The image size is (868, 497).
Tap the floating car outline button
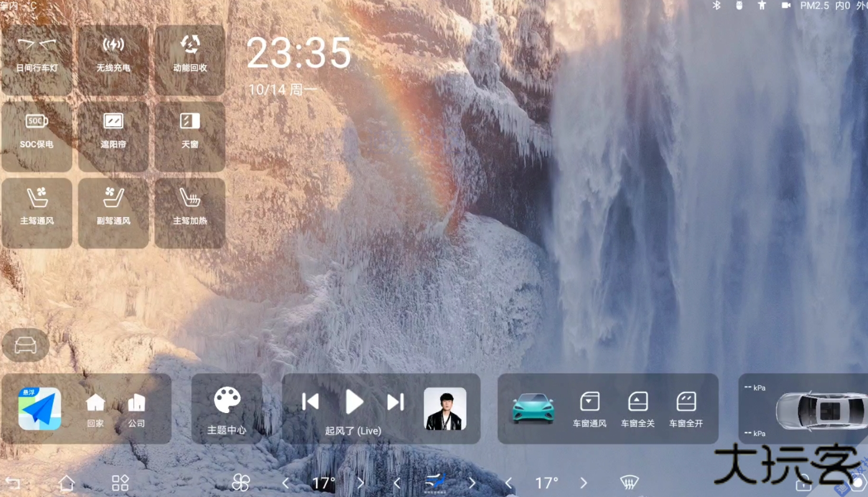click(26, 345)
